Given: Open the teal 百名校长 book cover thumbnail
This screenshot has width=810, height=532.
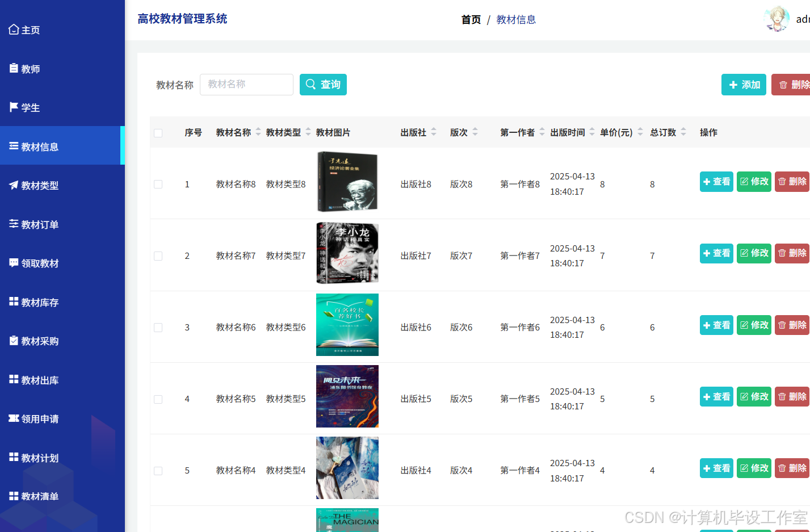Looking at the screenshot, I should [347, 325].
